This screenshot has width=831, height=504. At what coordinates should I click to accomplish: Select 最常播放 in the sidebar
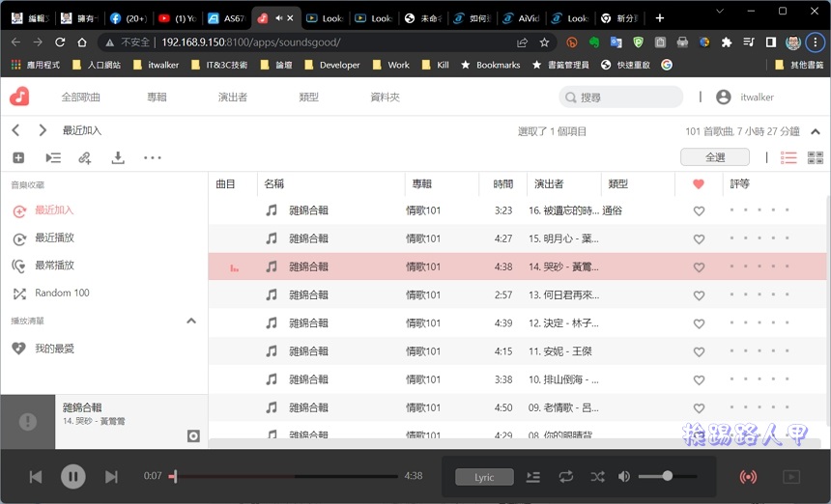[x=54, y=266]
